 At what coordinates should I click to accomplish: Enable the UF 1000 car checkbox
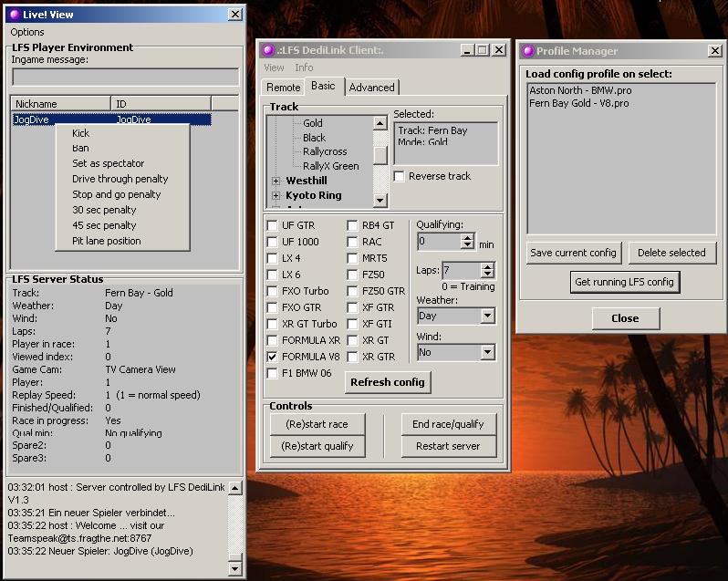(x=272, y=242)
